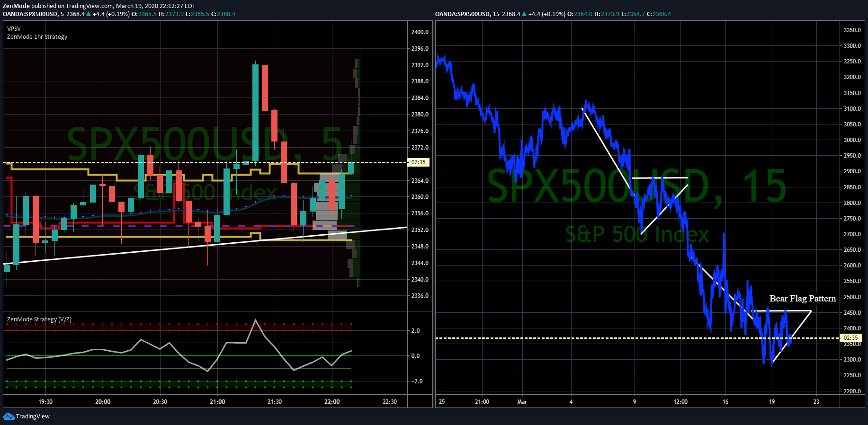
Task: Click the L:2354.7 low value in the 15-minute header
Action: pyautogui.click(x=633, y=14)
